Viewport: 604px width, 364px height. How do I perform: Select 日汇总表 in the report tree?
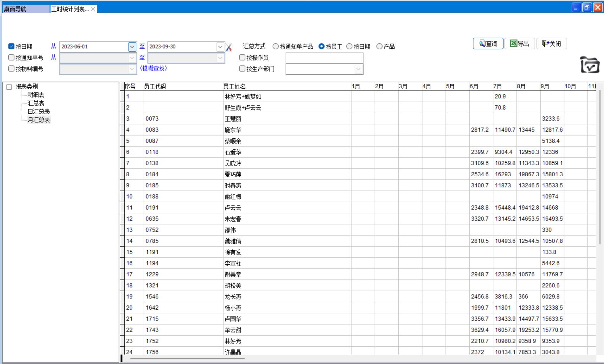pyautogui.click(x=38, y=111)
